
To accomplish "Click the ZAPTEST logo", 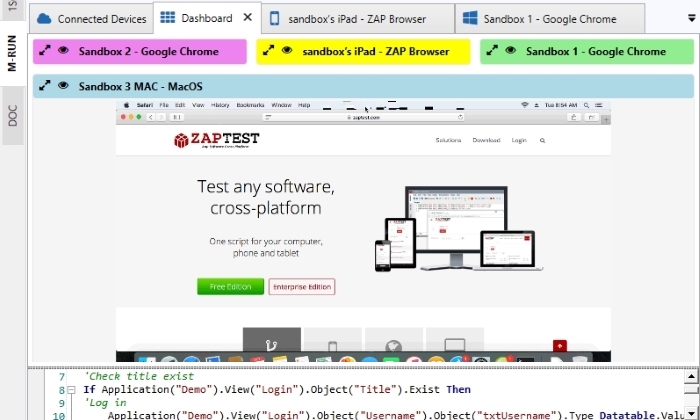I will click(x=217, y=140).
